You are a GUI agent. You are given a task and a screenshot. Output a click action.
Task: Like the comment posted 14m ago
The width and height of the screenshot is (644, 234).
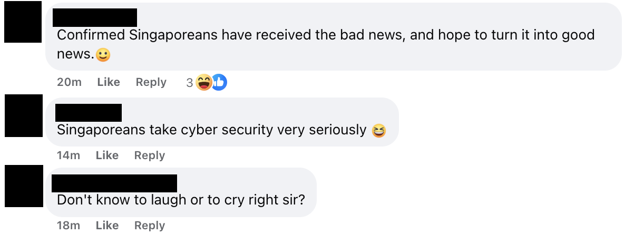(x=107, y=155)
